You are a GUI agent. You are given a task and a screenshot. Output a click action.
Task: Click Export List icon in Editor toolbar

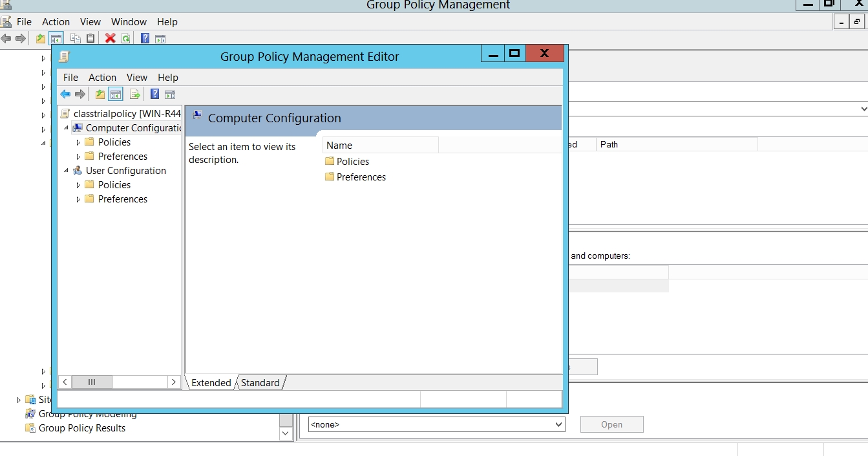(x=134, y=94)
